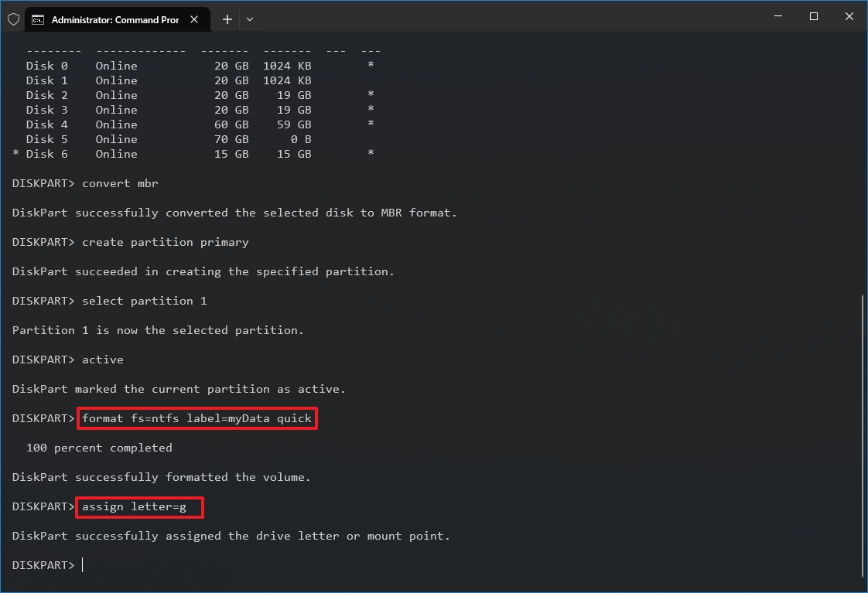Screen dimensions: 868x593
Task: Click the highlighted format fs=ntfs command
Action: tap(196, 418)
